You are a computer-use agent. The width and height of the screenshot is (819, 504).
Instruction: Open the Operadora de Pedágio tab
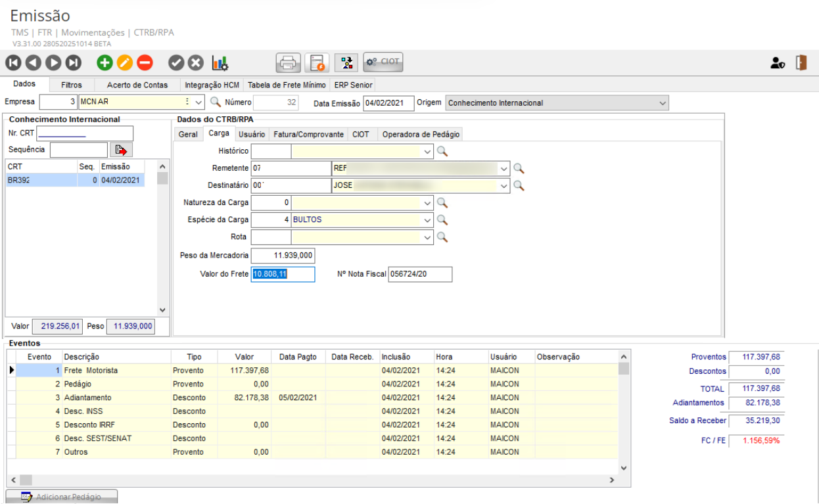pos(421,134)
